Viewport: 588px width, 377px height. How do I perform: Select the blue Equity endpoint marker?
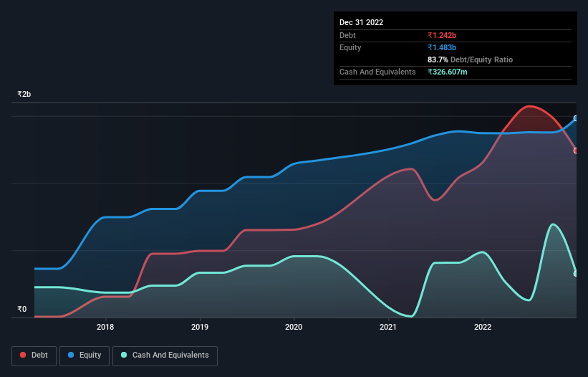point(576,118)
